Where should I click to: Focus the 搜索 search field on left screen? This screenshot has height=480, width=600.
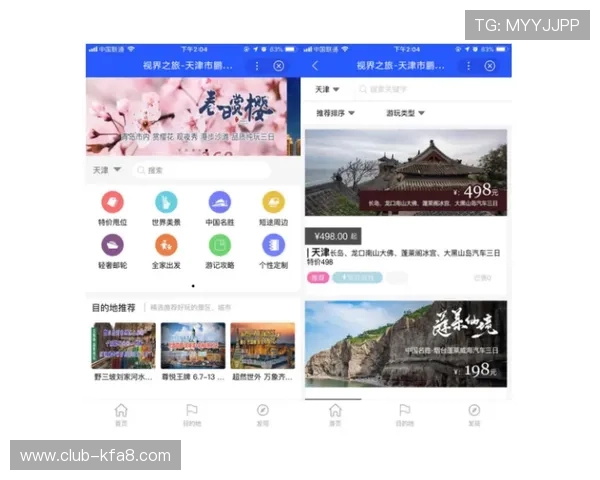pyautogui.click(x=201, y=170)
